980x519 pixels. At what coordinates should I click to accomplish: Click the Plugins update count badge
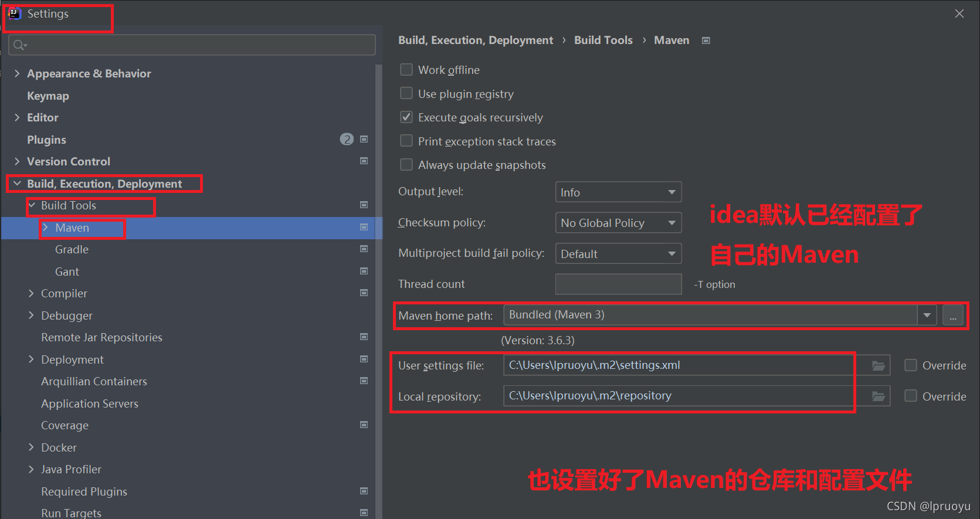(x=347, y=139)
